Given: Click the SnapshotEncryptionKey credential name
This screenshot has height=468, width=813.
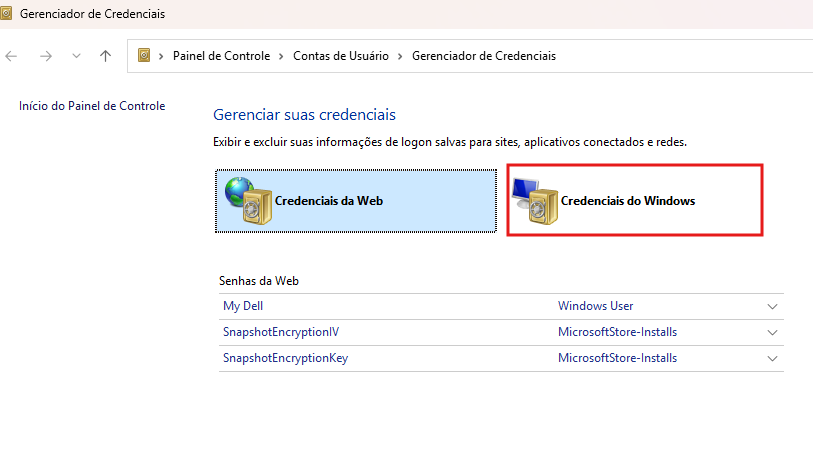Looking at the screenshot, I should click(285, 358).
